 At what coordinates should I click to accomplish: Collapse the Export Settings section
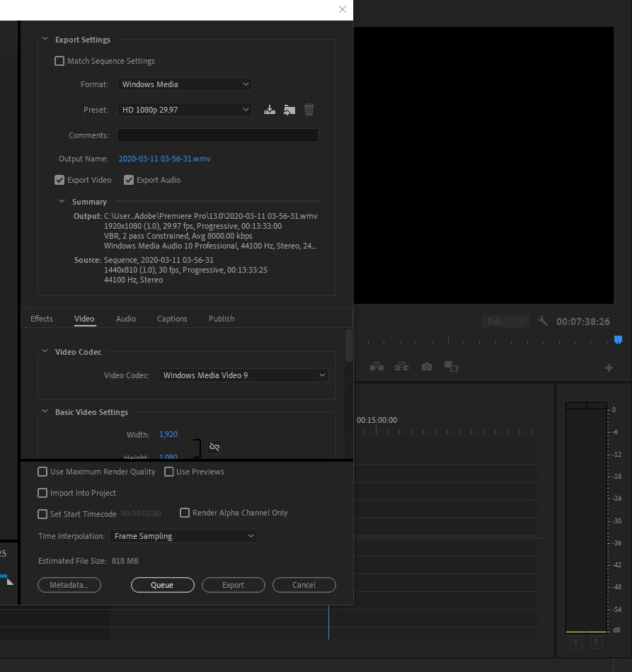pos(45,39)
